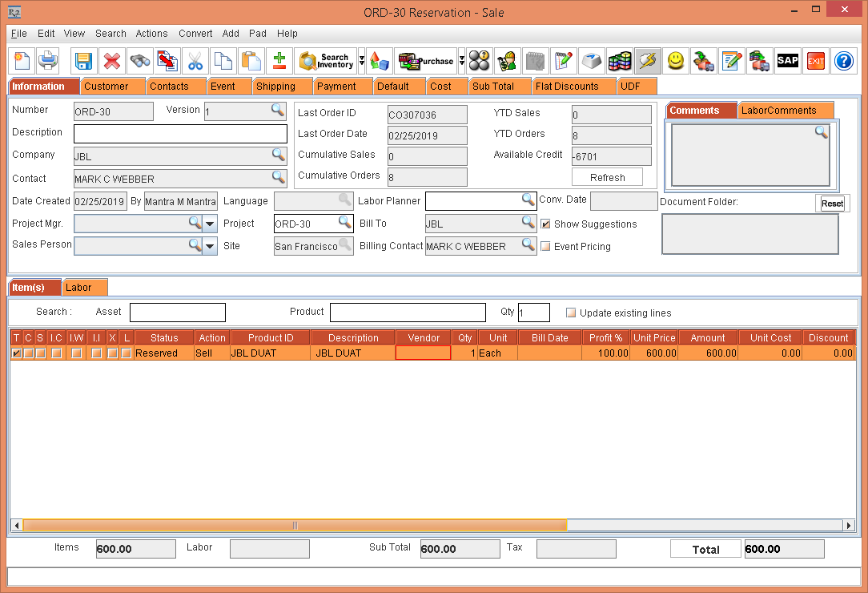
Task: Click the Refresh button
Action: click(607, 177)
